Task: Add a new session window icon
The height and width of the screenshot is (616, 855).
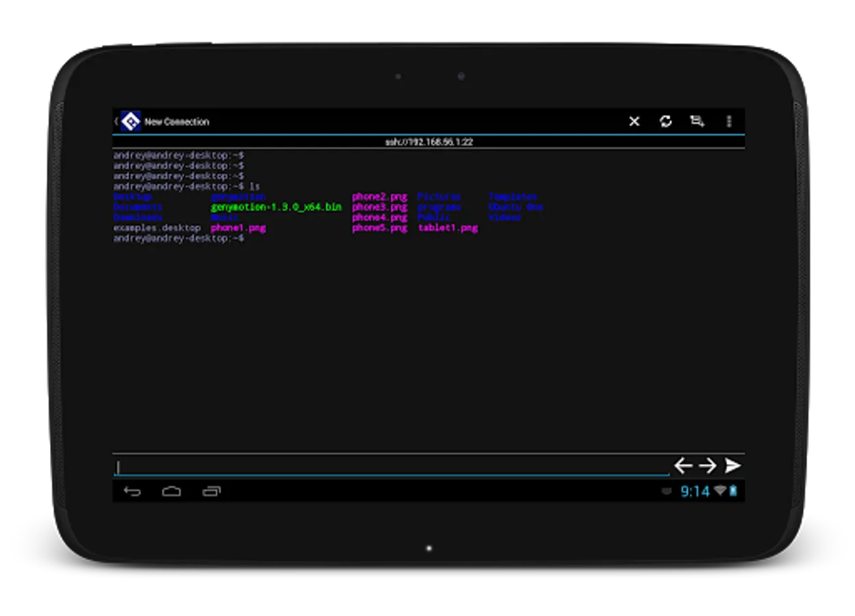Action: (x=698, y=121)
